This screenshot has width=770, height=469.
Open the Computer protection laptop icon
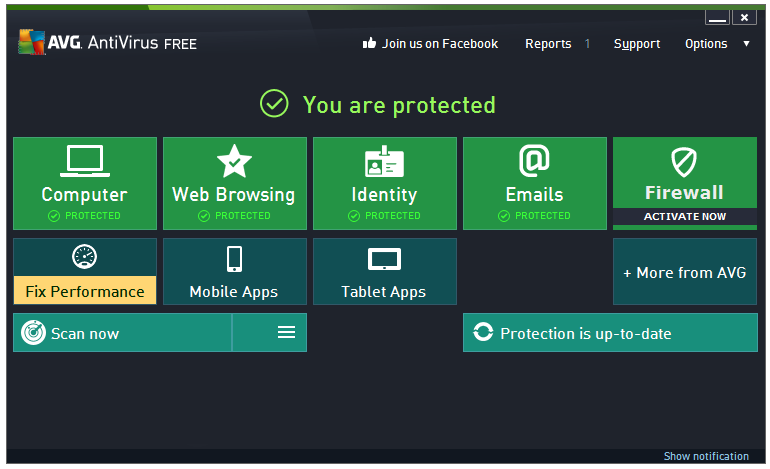[x=85, y=161]
